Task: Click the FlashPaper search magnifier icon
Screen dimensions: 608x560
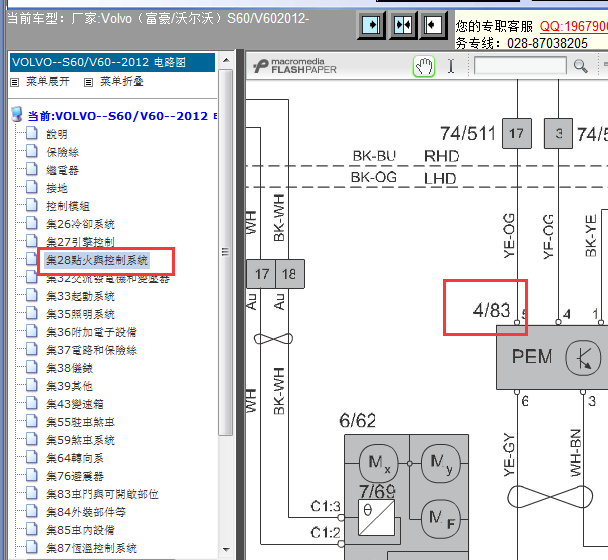Action: [580, 66]
